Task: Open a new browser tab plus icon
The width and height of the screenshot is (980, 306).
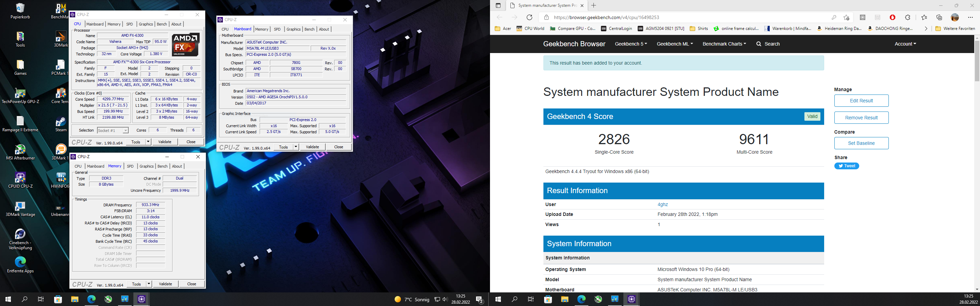Action: click(593, 5)
